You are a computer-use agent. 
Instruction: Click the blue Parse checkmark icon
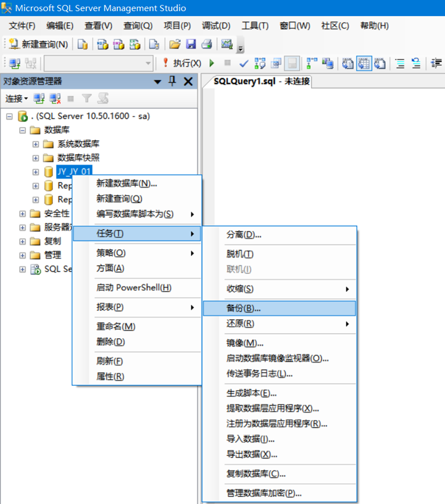tap(244, 63)
